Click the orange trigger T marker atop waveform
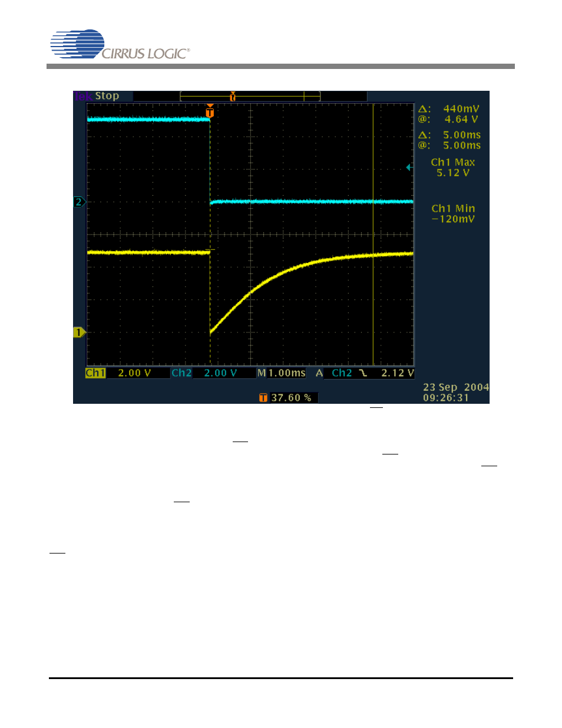 pos(210,111)
